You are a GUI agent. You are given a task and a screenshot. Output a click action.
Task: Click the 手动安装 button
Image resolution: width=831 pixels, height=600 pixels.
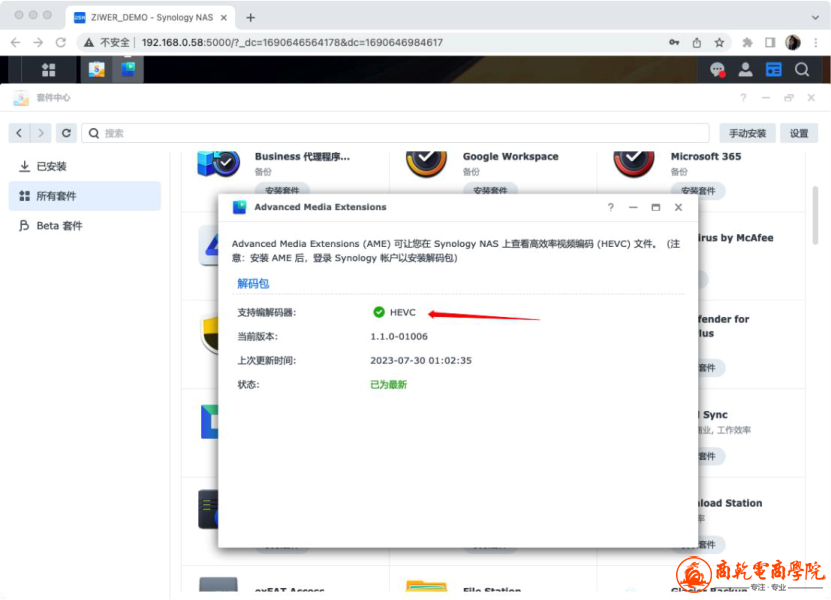click(x=747, y=133)
